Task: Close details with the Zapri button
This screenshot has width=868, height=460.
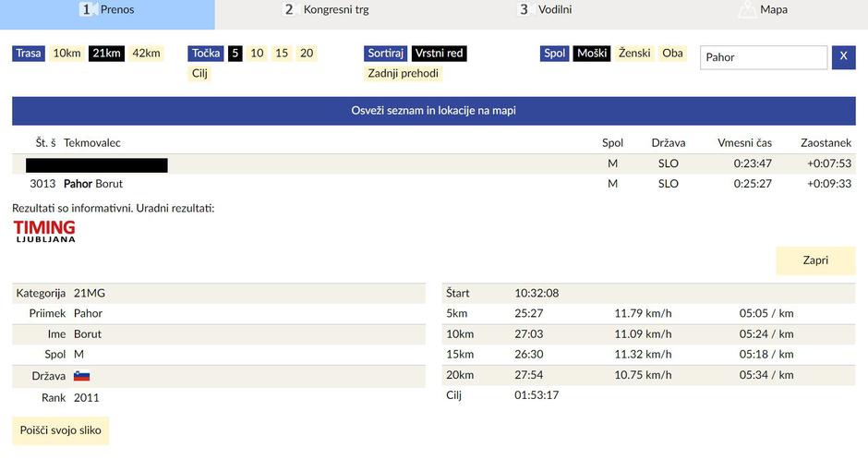Action: [814, 260]
